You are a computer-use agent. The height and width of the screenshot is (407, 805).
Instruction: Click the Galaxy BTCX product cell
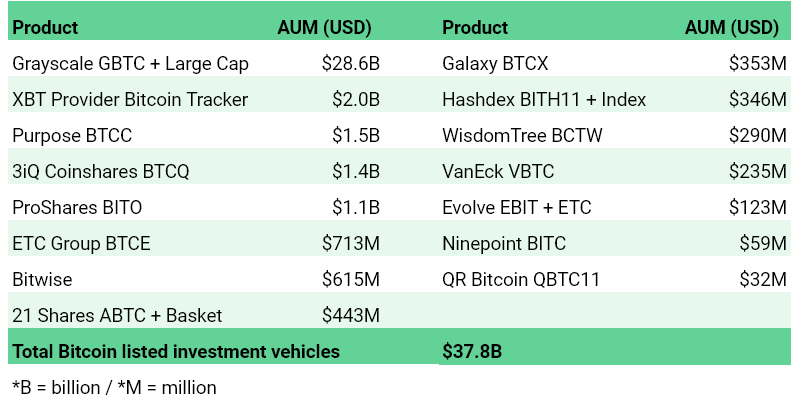point(495,64)
